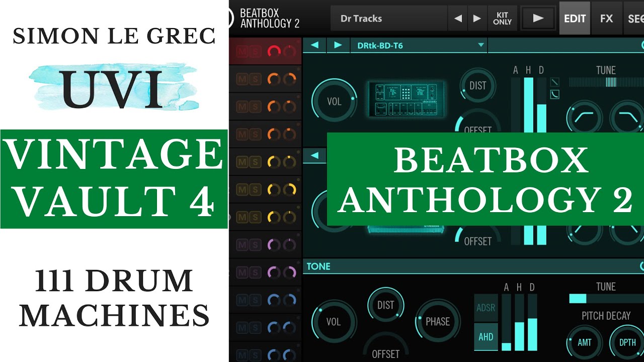Click the high-pass filter knob under TUNE
Screen dimensions: 644x362
click(x=584, y=118)
